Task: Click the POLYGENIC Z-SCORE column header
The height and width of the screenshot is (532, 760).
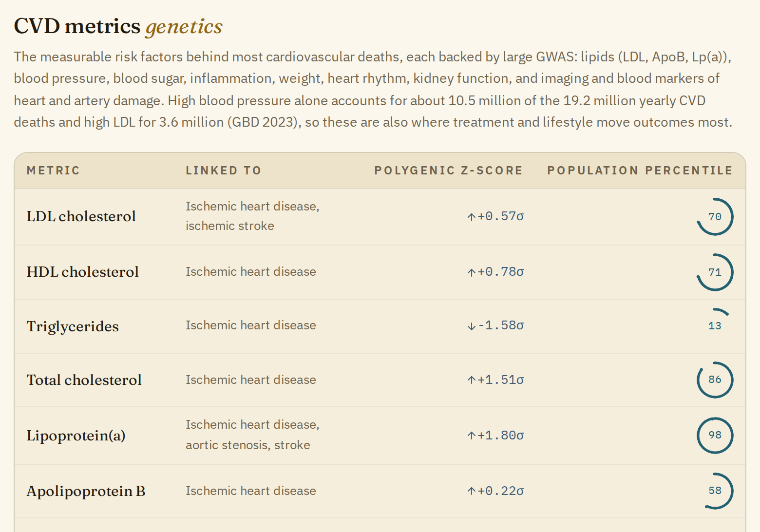Action: (448, 171)
